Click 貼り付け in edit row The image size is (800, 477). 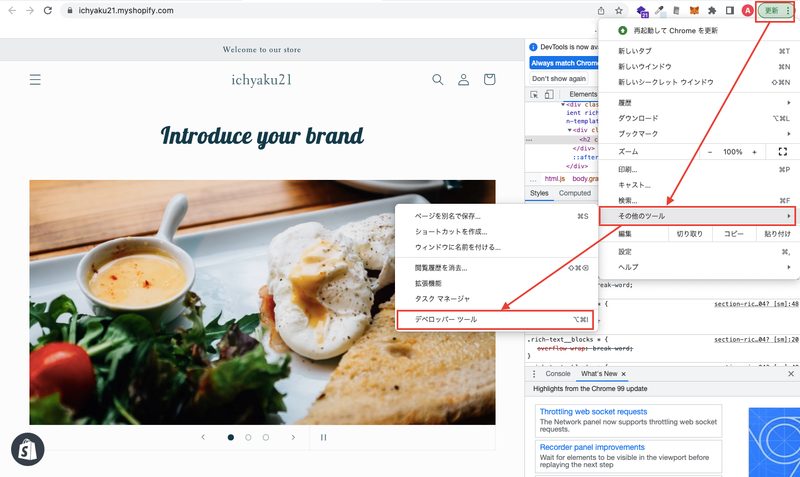[777, 234]
